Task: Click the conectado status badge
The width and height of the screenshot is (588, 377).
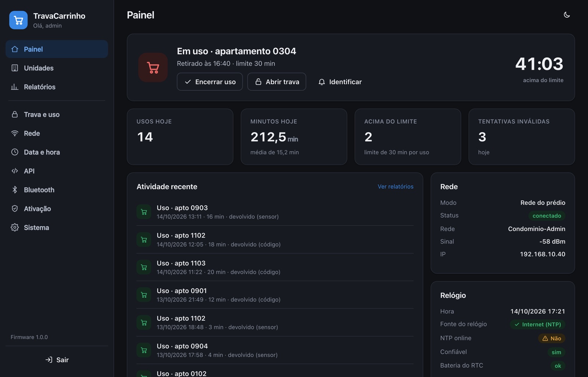Action: 547,216
